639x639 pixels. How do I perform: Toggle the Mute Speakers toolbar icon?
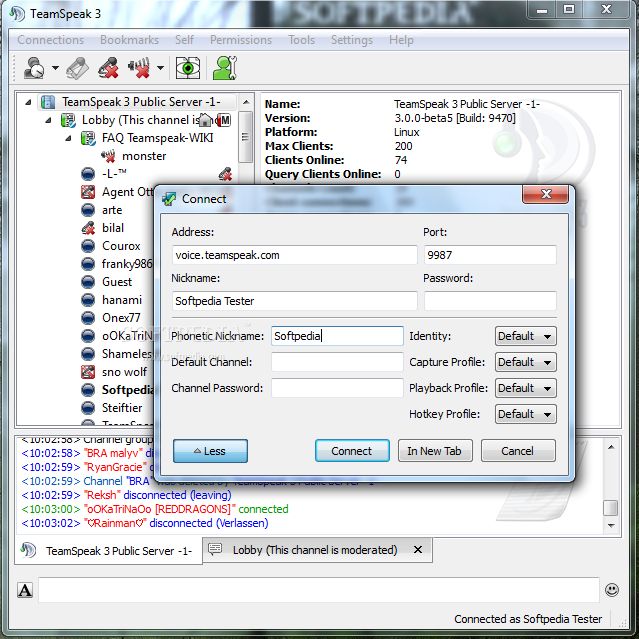click(x=139, y=68)
